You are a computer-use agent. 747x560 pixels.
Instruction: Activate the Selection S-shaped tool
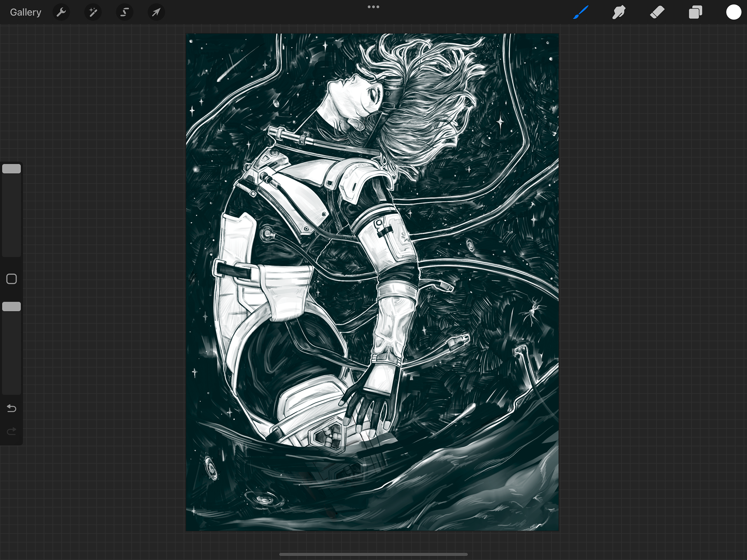click(x=124, y=12)
